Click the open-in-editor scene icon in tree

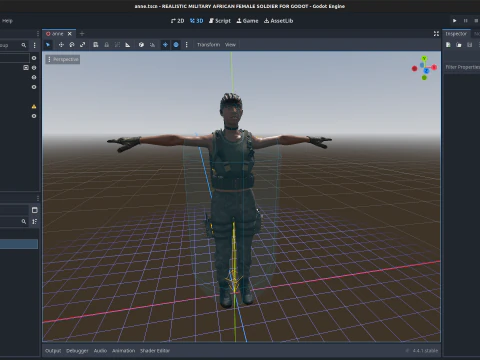click(x=26, y=68)
